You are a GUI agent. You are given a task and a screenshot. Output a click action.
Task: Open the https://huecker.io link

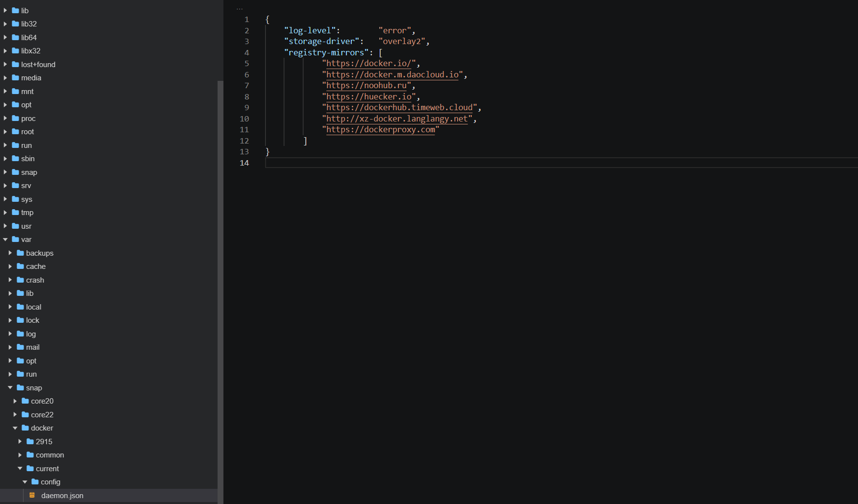pos(369,96)
